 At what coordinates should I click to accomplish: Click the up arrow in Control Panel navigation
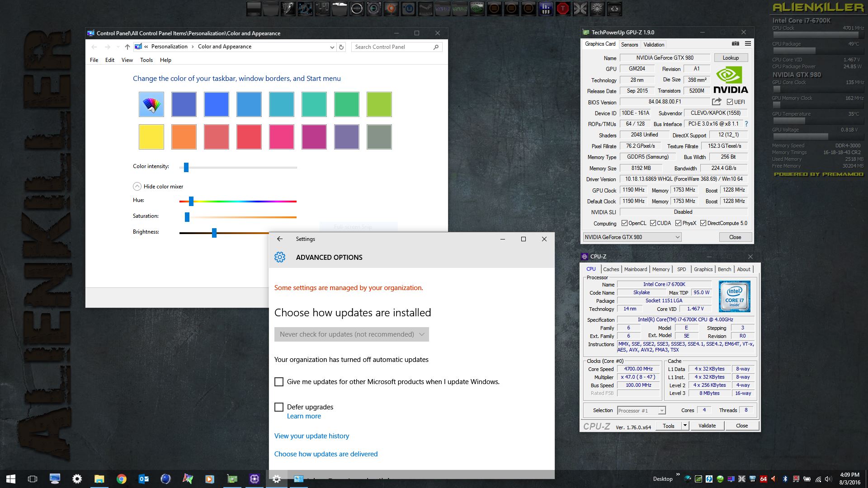point(127,47)
